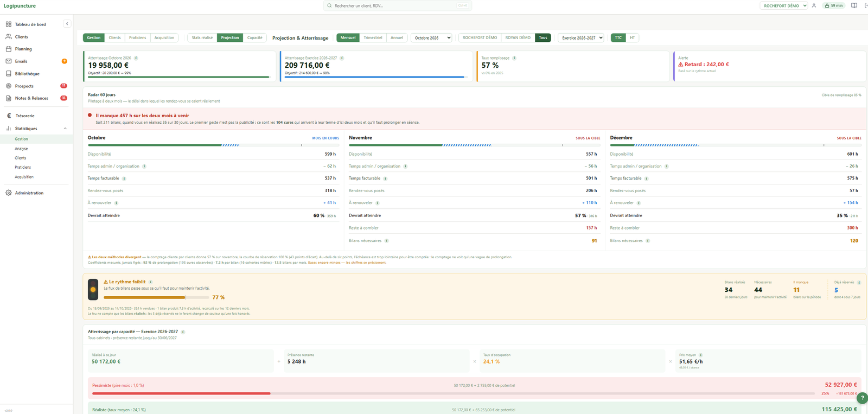
Task: Click the user profile icon in top bar
Action: click(x=814, y=5)
